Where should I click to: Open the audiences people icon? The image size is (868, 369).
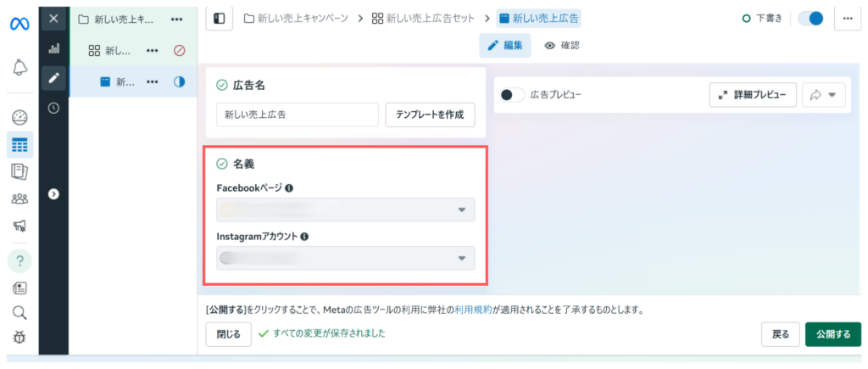tap(19, 199)
